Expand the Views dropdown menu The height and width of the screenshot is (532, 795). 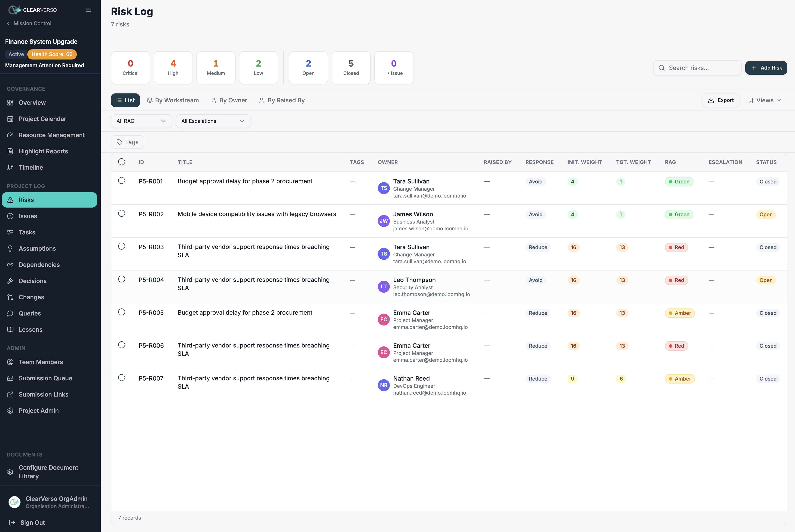(765, 100)
